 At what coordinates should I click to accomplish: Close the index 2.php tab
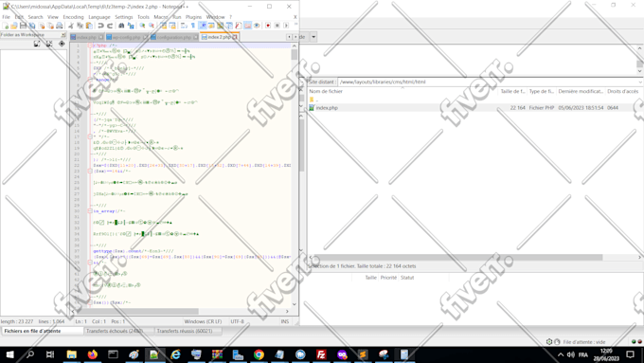pos(235,37)
